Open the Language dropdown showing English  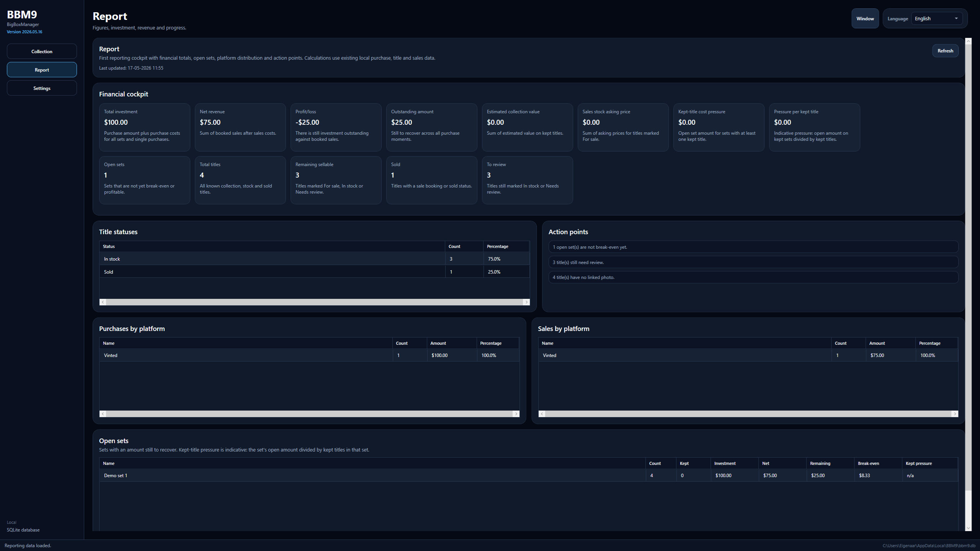click(936, 18)
